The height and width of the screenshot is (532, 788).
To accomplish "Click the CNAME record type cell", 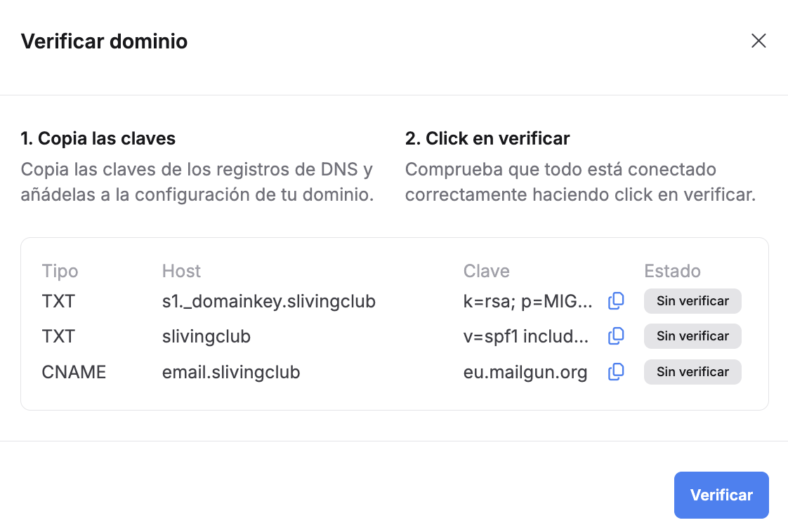I will pos(74,372).
